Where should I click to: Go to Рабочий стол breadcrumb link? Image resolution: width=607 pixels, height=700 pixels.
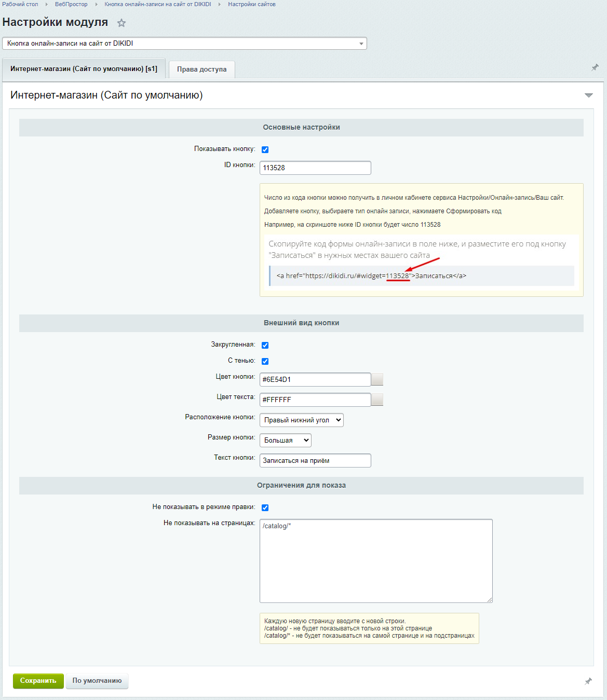(x=20, y=4)
